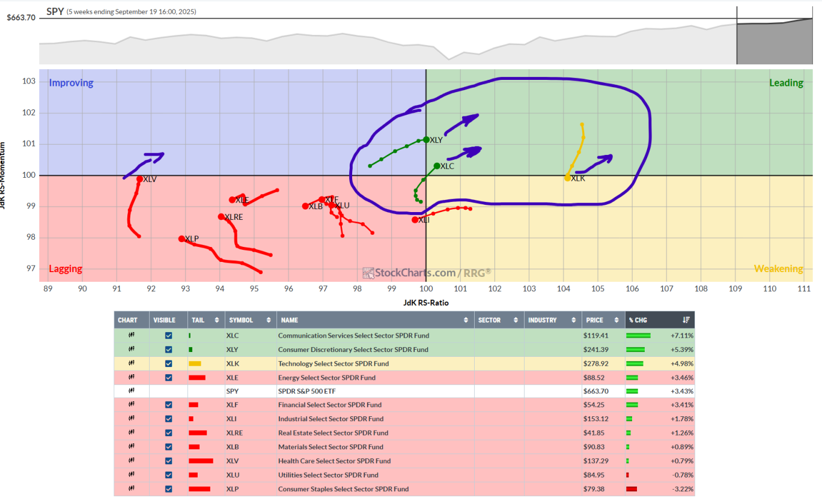
Task: Select the XLY data point on chart
Action: coord(426,139)
